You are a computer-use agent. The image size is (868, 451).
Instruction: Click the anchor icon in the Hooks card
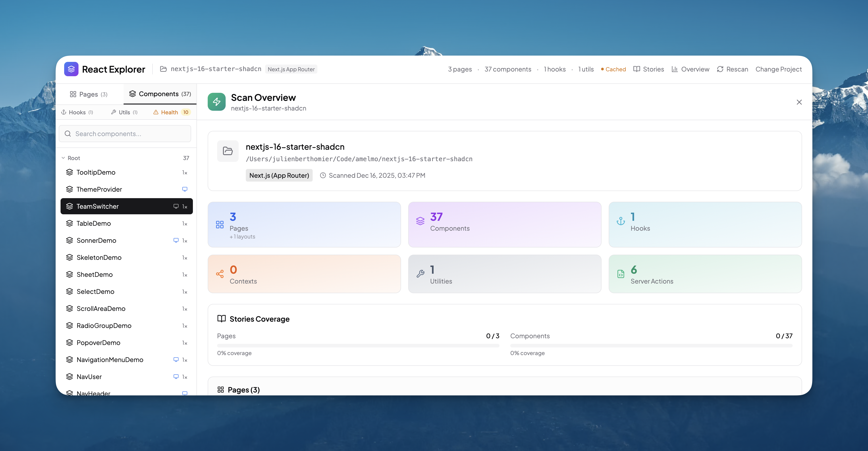click(x=621, y=221)
